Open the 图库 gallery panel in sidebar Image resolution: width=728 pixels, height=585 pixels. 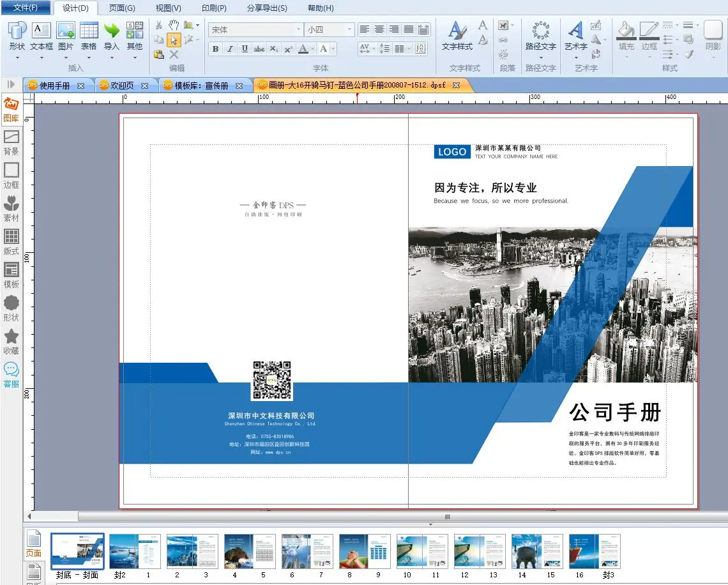[11, 109]
